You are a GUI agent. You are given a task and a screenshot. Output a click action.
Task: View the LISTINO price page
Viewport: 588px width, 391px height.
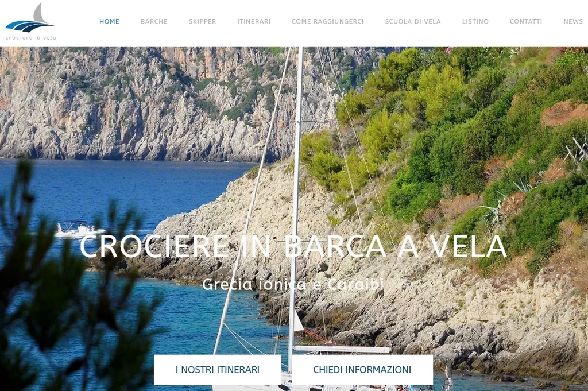[x=475, y=21]
